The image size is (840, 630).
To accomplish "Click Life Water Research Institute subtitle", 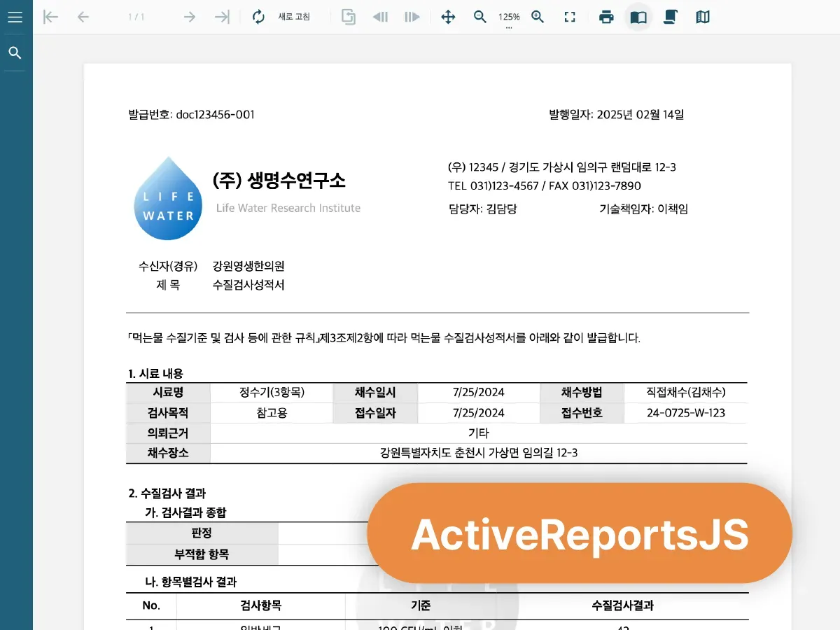I will click(288, 208).
